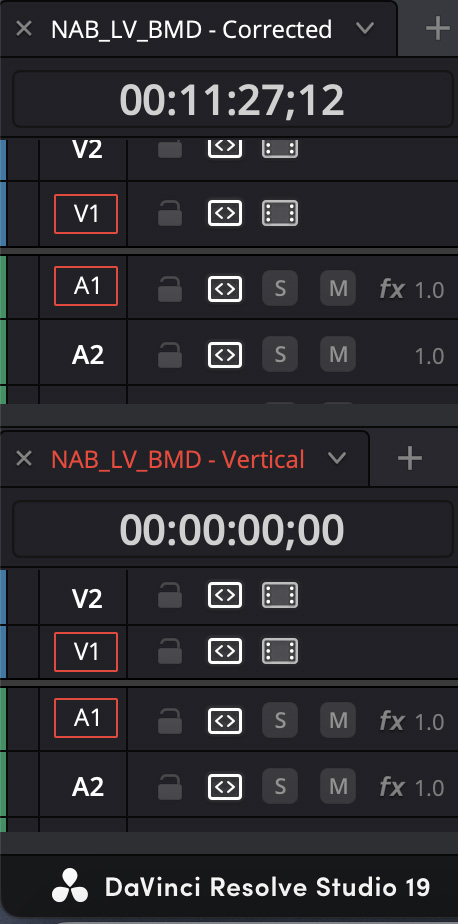Disable video track V2 in Vertical timeline
Viewport: 458px width, 924px height.
point(280,595)
